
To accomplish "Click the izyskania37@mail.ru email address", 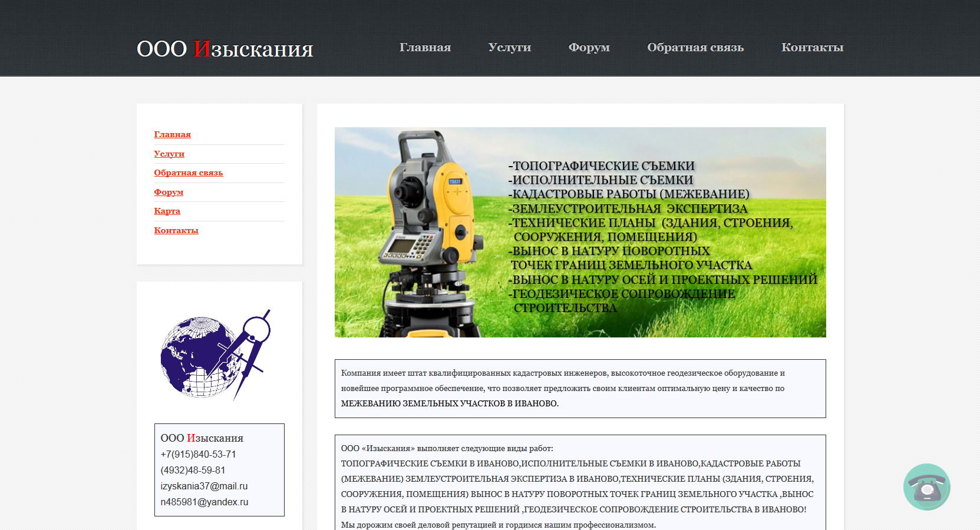I will pos(204,486).
